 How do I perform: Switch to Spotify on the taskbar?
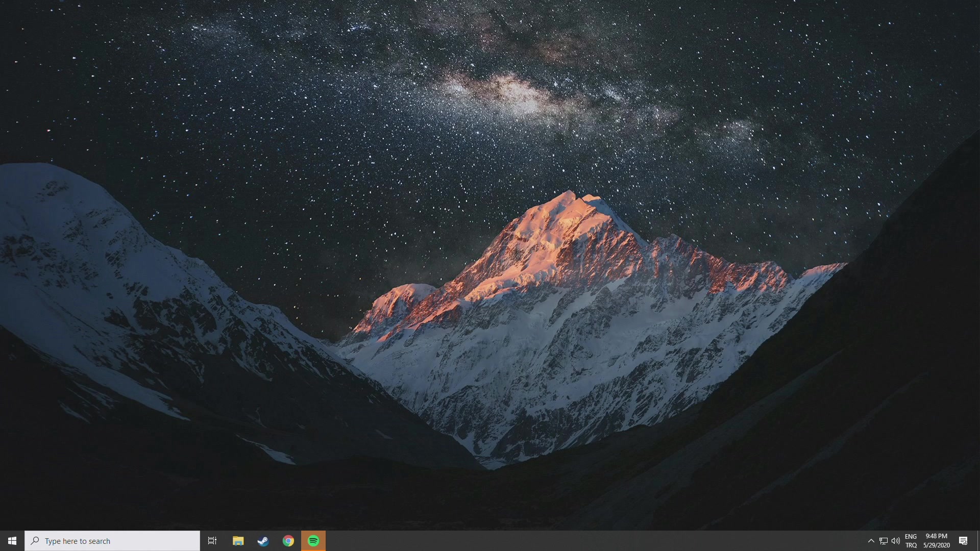[313, 541]
